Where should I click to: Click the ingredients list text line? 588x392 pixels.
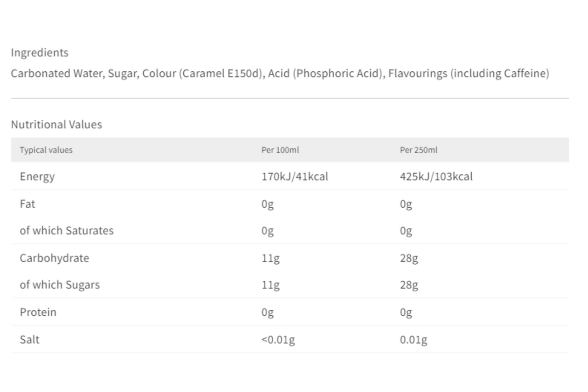[280, 74]
